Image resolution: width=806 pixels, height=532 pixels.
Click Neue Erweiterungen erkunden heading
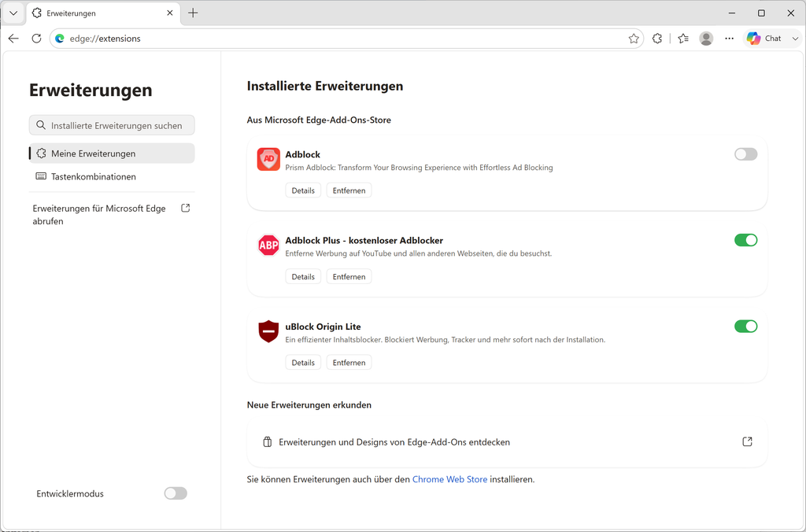click(x=309, y=405)
